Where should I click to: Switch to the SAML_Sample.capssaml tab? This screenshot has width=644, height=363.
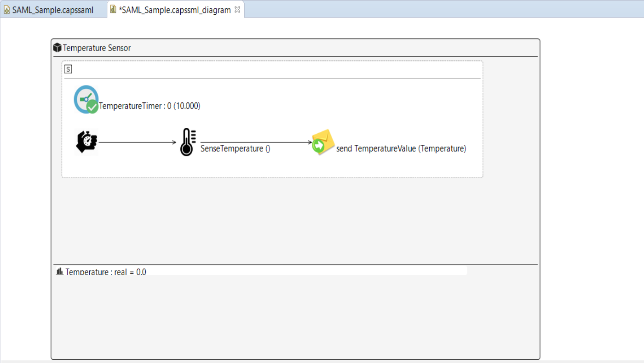(52, 10)
